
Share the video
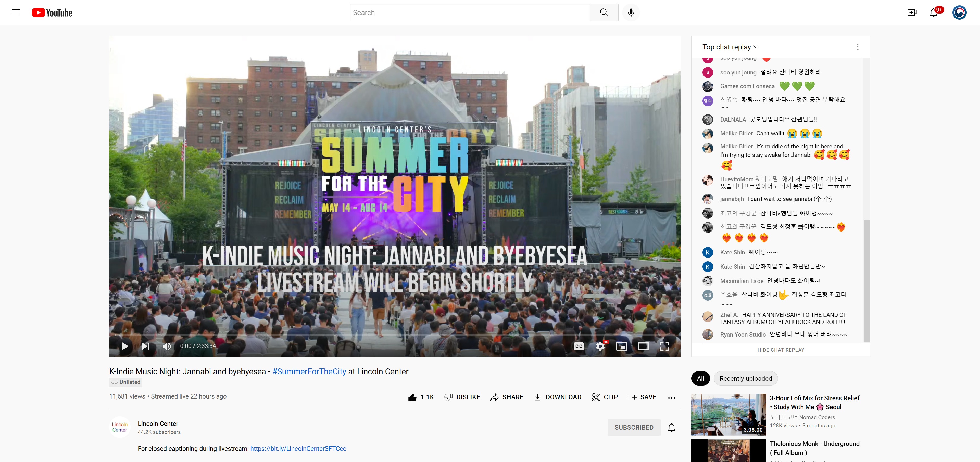(507, 397)
